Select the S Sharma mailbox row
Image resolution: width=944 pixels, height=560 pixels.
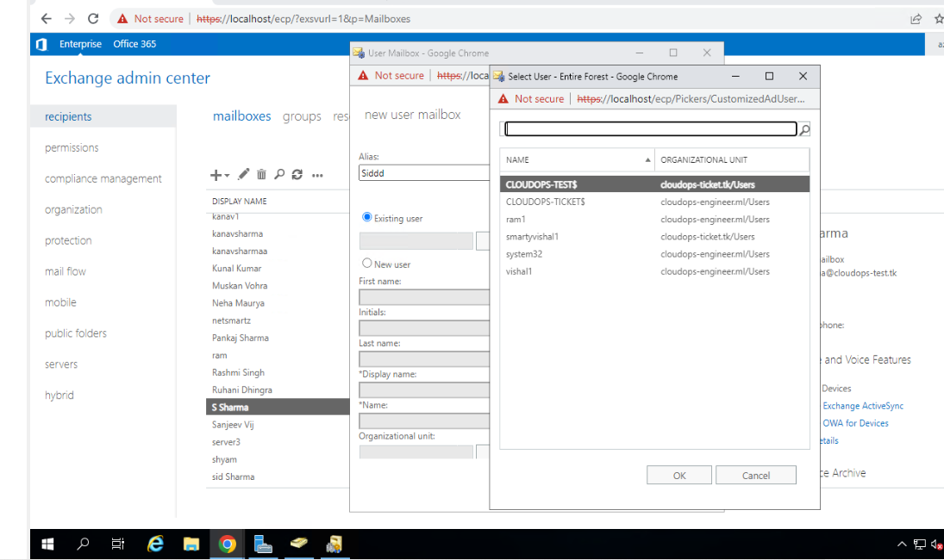[278, 408]
